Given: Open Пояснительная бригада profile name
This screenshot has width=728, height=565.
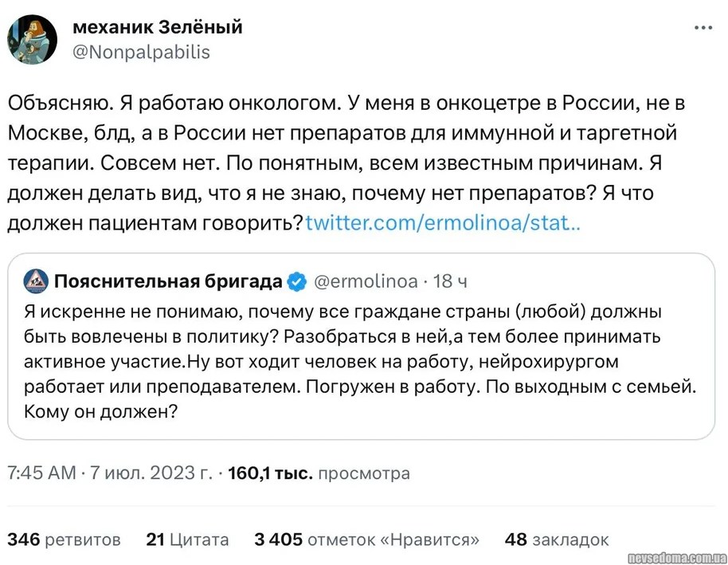Looking at the screenshot, I should tap(167, 281).
